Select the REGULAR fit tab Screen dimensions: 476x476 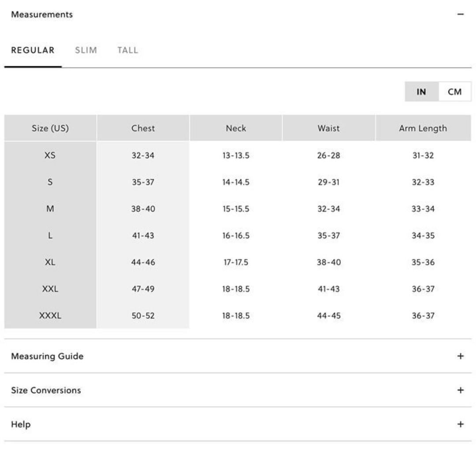[x=33, y=50]
